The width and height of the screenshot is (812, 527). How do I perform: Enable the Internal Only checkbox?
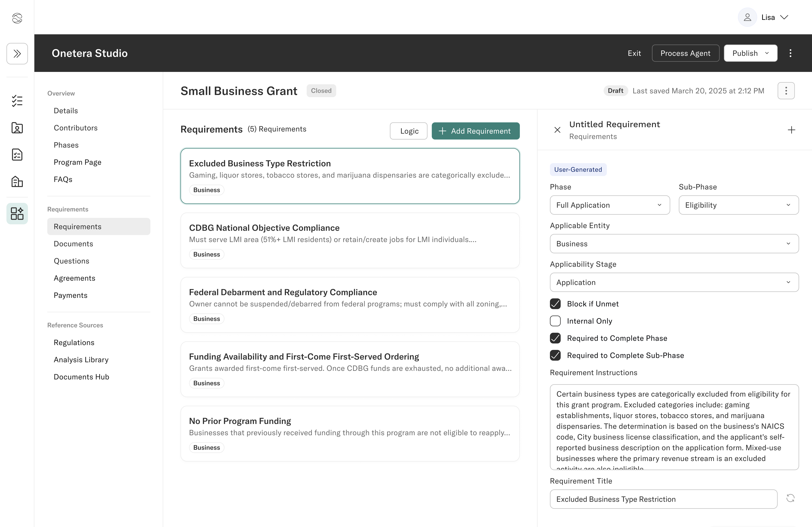555,321
